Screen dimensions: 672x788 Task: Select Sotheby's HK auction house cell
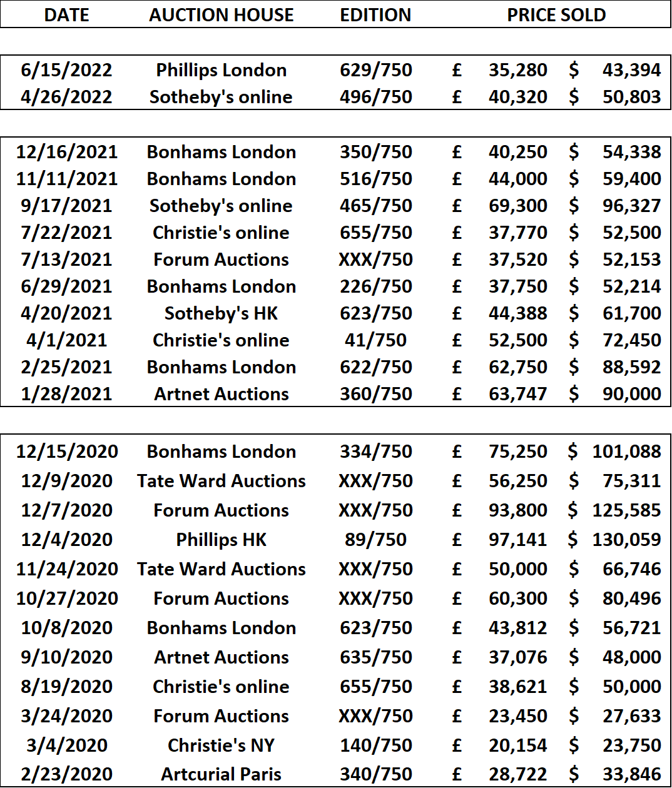[221, 313]
